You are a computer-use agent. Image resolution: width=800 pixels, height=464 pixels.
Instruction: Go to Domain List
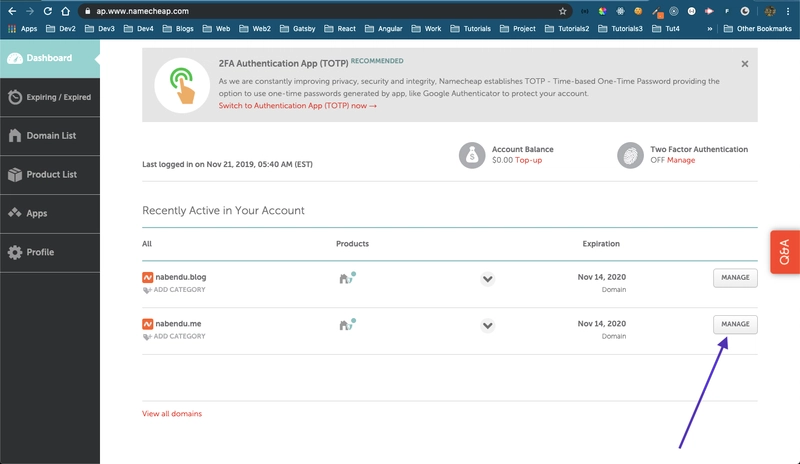tap(49, 136)
